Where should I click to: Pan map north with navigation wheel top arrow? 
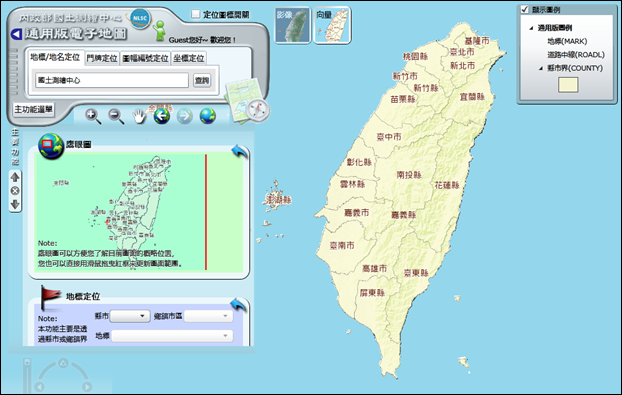coord(63,363)
